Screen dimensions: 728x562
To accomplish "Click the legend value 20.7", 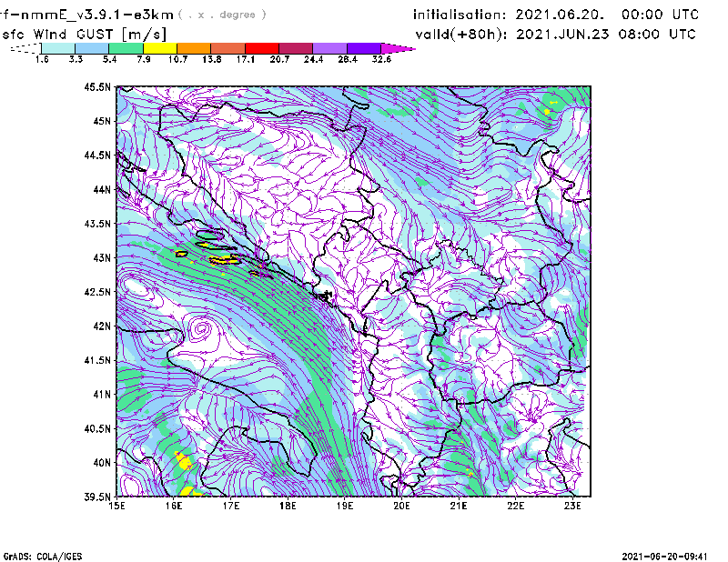I will (x=279, y=59).
